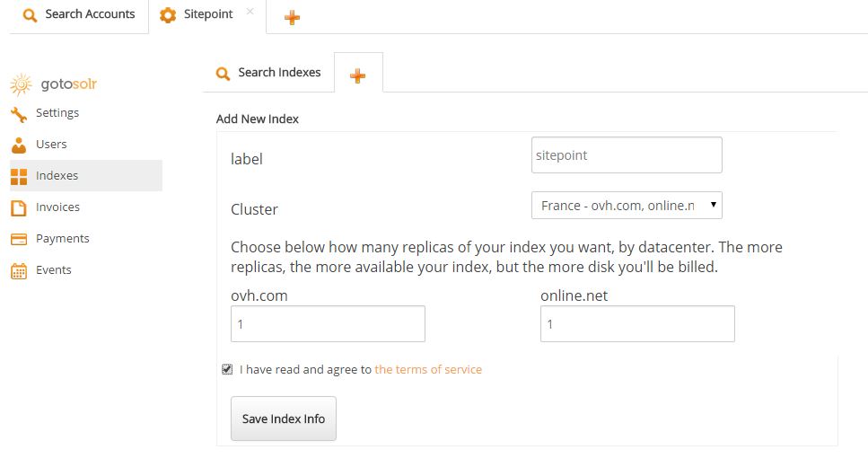Close the Sitepoint tab
Screen dimensions: 868x467
(250, 12)
